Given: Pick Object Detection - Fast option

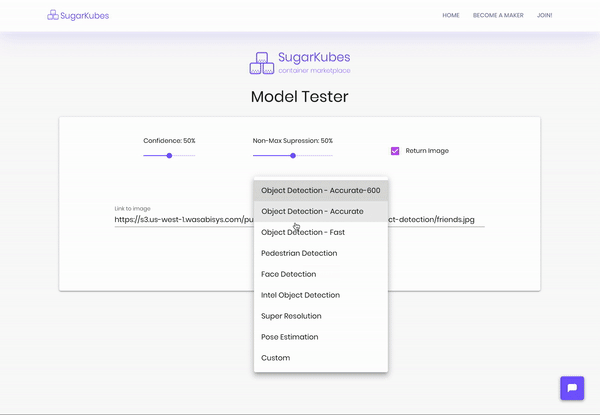Looking at the screenshot, I should coord(321,232).
